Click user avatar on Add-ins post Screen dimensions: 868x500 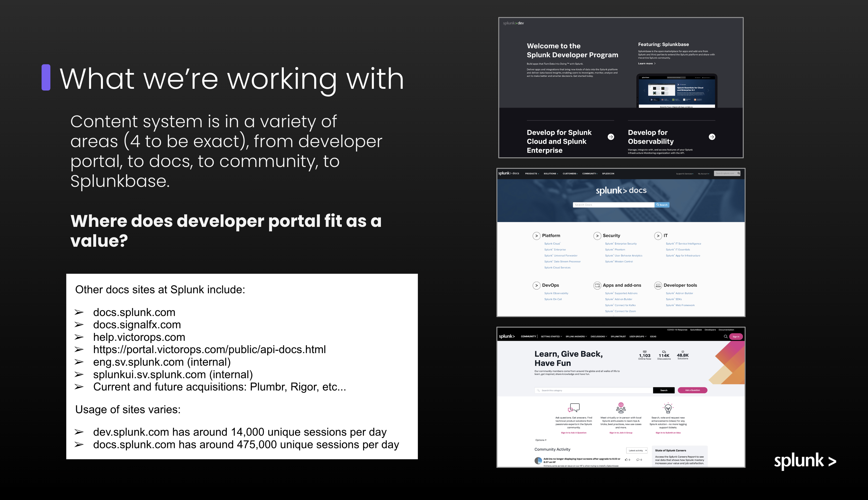click(x=538, y=461)
